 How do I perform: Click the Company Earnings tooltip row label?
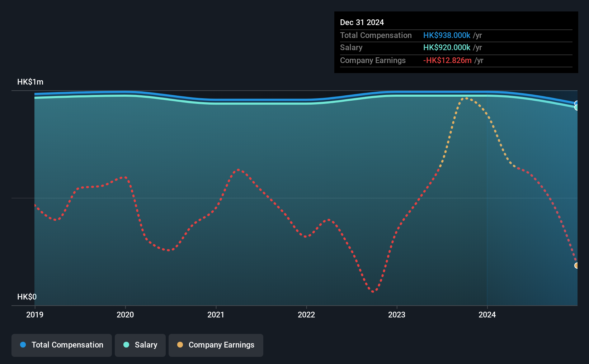[373, 60]
